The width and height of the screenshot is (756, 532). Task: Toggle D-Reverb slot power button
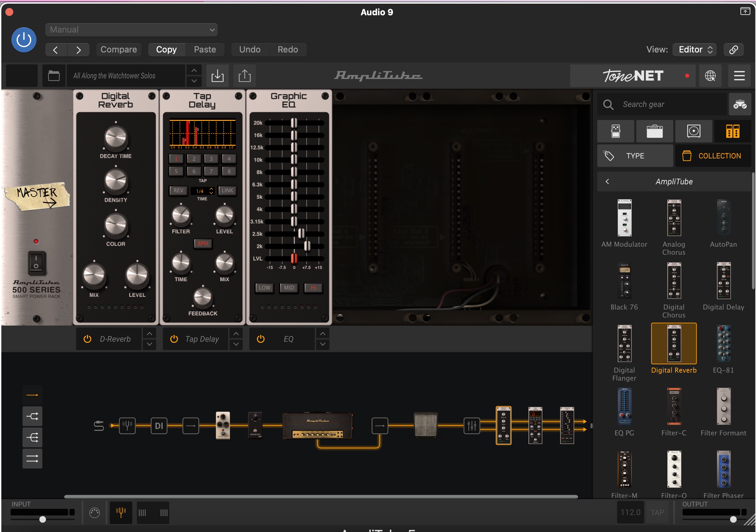[x=87, y=339]
